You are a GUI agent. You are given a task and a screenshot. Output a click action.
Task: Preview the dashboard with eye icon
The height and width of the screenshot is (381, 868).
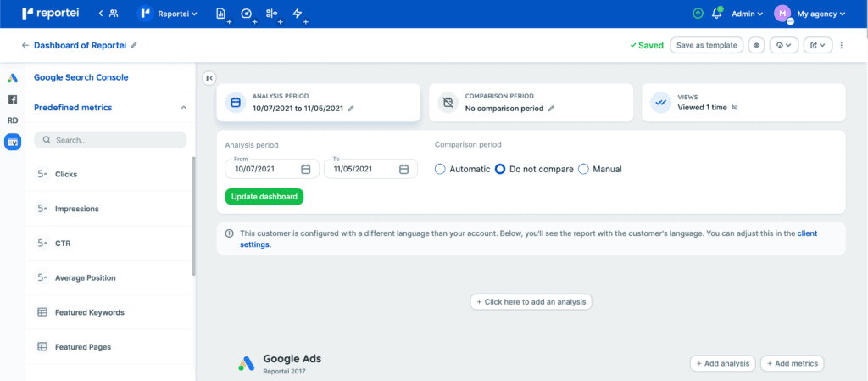(756, 45)
